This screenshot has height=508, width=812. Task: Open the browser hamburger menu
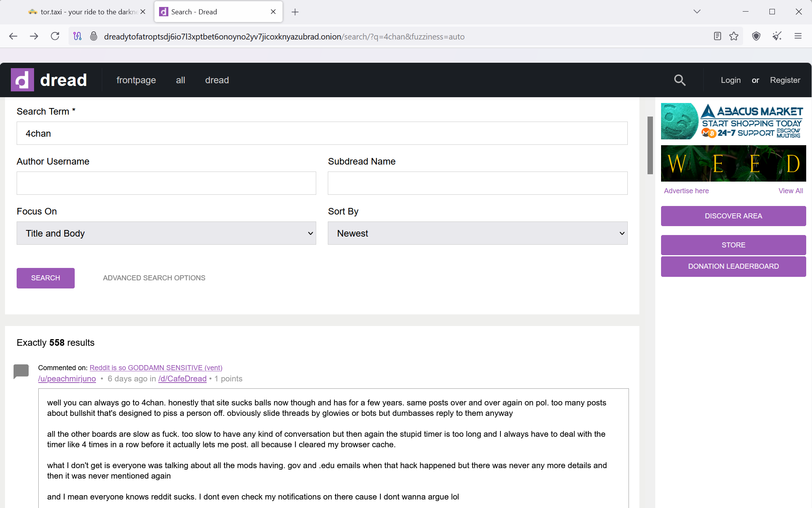(798, 36)
